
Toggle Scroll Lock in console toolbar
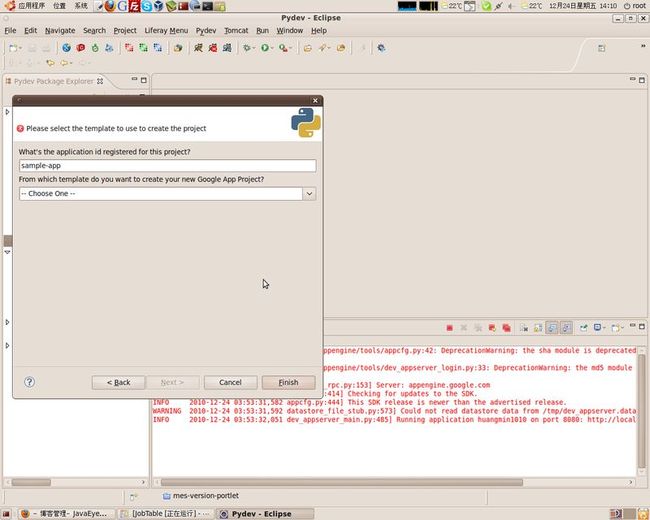click(x=538, y=328)
